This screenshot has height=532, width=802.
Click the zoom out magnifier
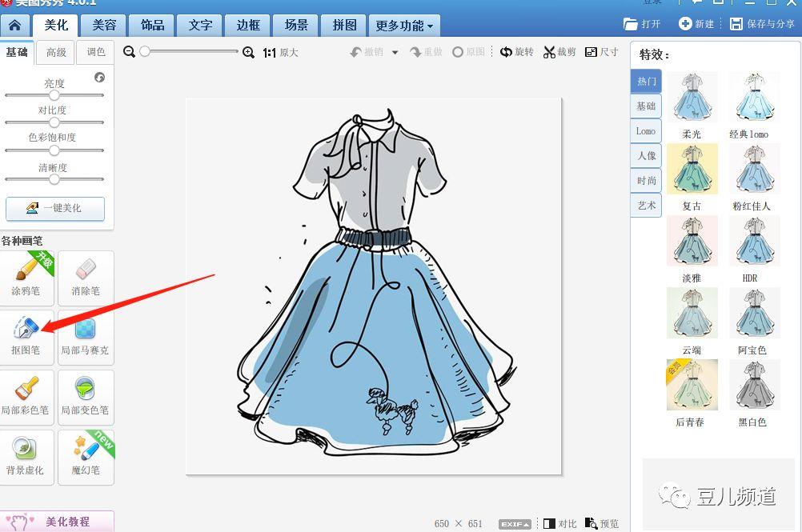pos(130,52)
